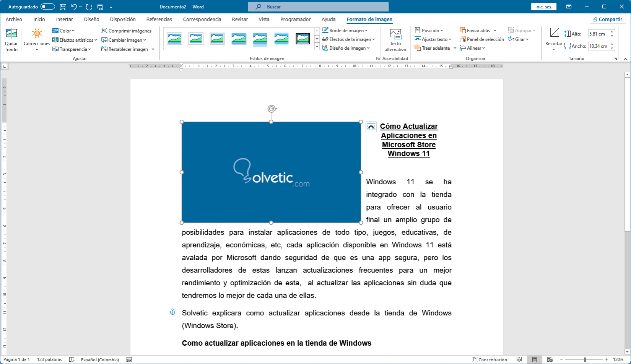The image size is (631, 364).
Task: Select the Recortar crop tool
Action: pyautogui.click(x=553, y=40)
